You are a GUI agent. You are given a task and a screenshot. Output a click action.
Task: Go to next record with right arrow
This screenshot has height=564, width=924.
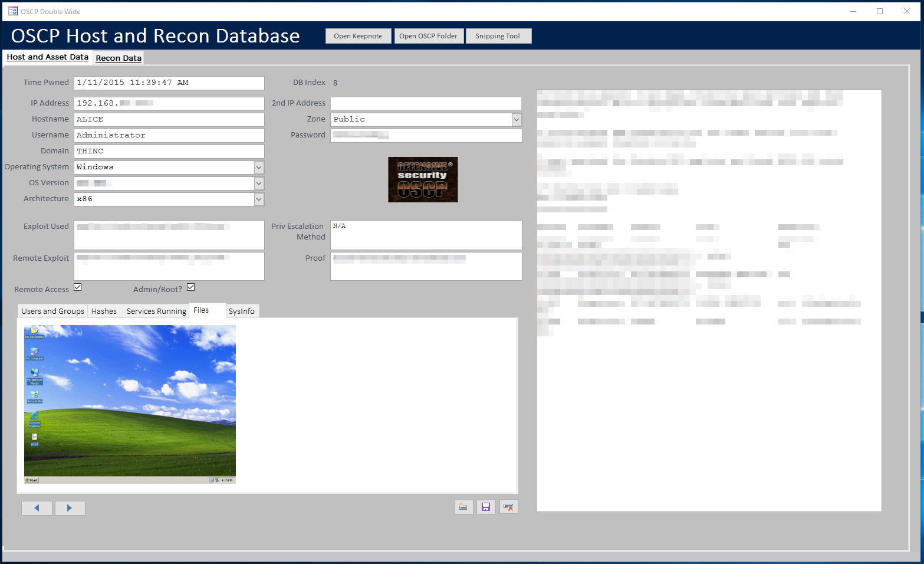click(70, 508)
